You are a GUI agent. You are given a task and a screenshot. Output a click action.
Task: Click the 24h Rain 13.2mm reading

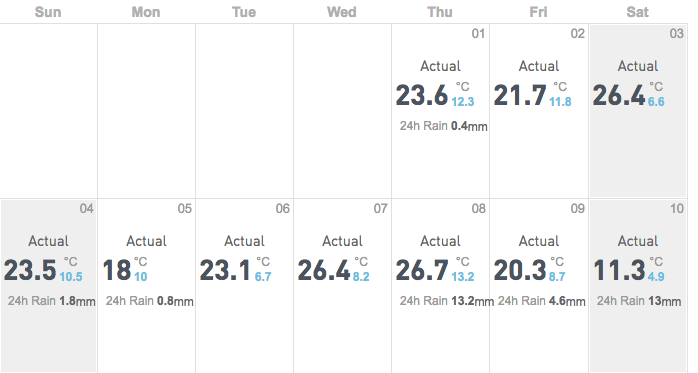[447, 301]
